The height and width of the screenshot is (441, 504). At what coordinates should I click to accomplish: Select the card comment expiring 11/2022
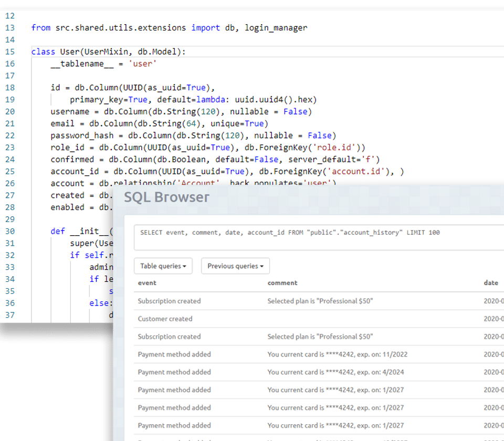(x=337, y=354)
